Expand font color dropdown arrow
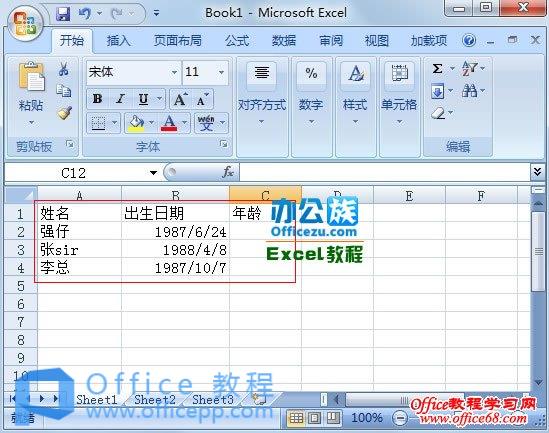 pos(185,123)
